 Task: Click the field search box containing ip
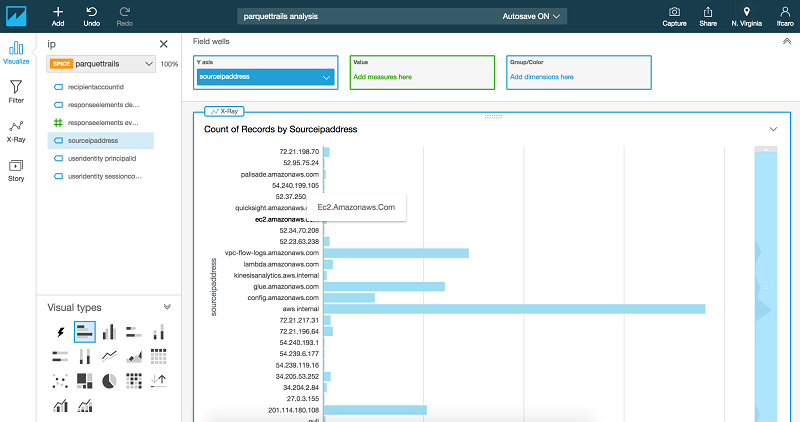pyautogui.click(x=99, y=44)
